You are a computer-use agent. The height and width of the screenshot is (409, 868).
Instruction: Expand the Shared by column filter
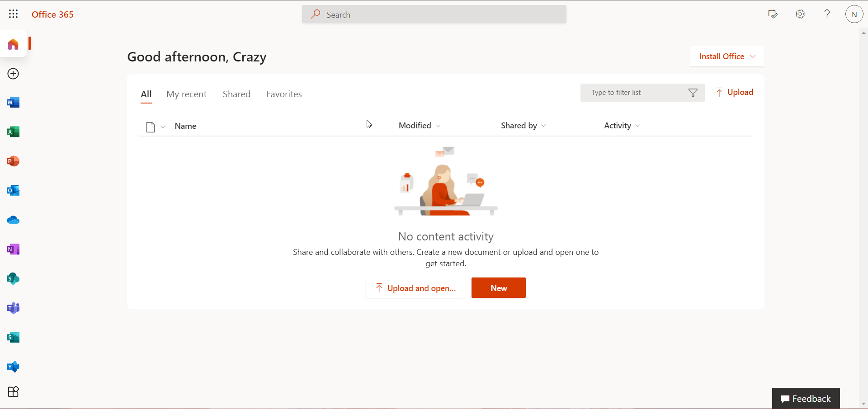pos(523,126)
